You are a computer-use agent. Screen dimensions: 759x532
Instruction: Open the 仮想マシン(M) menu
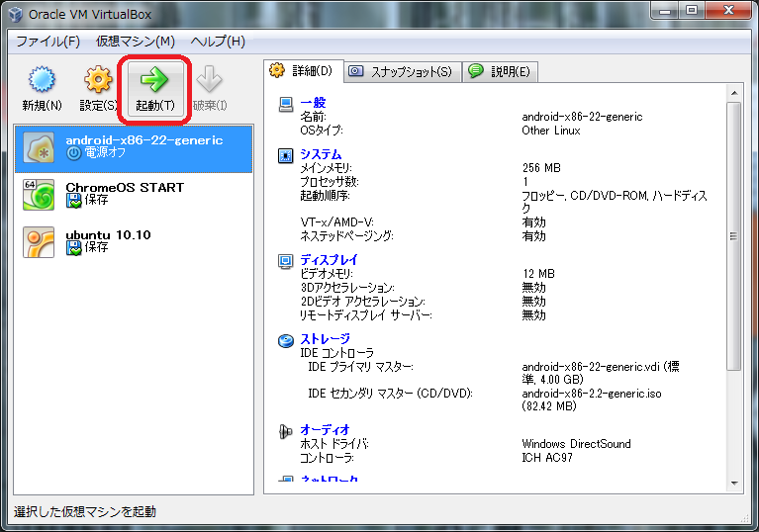pyautogui.click(x=135, y=42)
